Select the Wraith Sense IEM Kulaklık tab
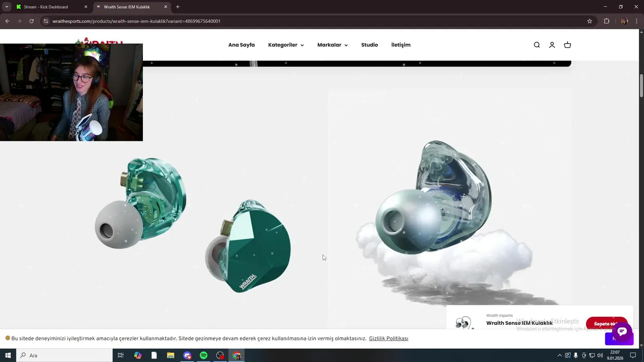The width and height of the screenshot is (644, 362). click(x=131, y=7)
